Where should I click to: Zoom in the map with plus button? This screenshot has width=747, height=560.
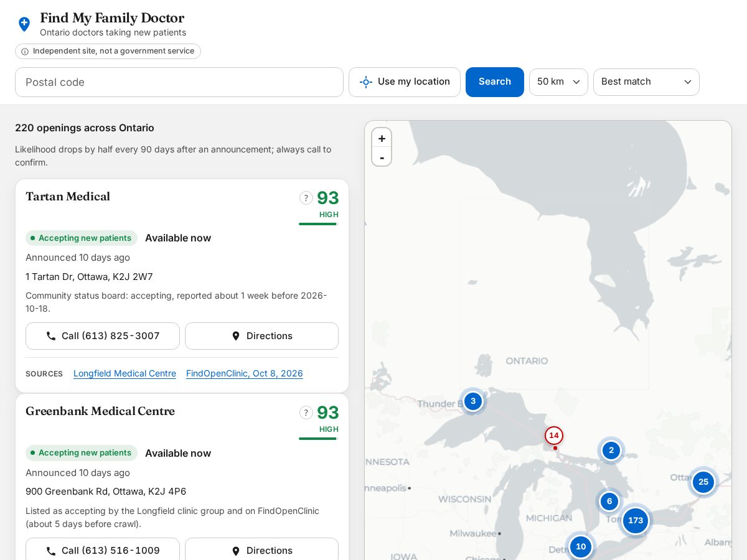pos(382,138)
